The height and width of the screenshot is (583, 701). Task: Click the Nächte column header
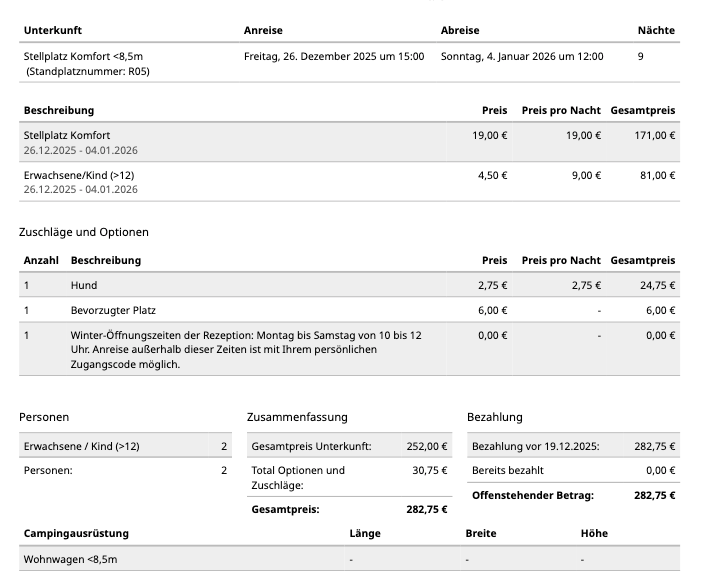(x=655, y=31)
